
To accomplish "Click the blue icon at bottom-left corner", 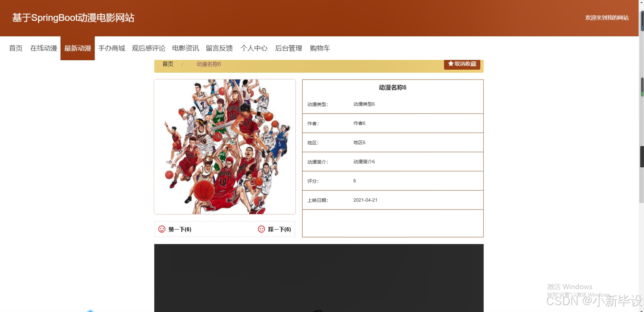I will point(90,310).
